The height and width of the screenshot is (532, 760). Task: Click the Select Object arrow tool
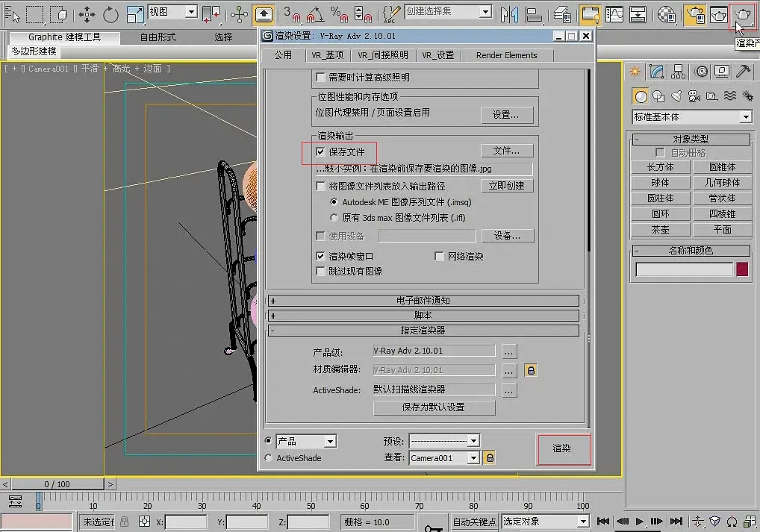point(12,14)
